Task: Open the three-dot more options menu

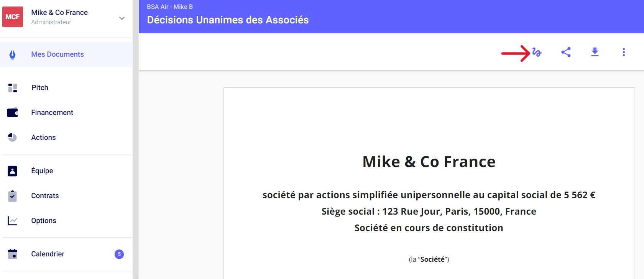Action: click(x=624, y=52)
